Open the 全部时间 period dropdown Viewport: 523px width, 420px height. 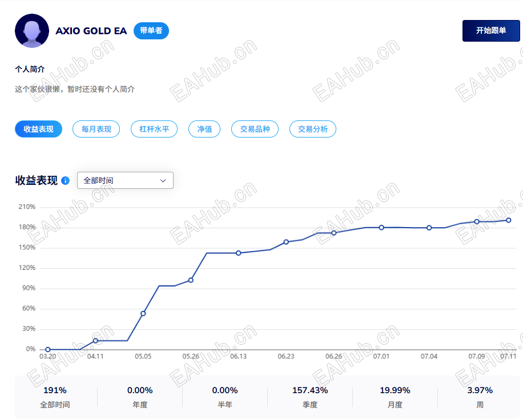125,180
